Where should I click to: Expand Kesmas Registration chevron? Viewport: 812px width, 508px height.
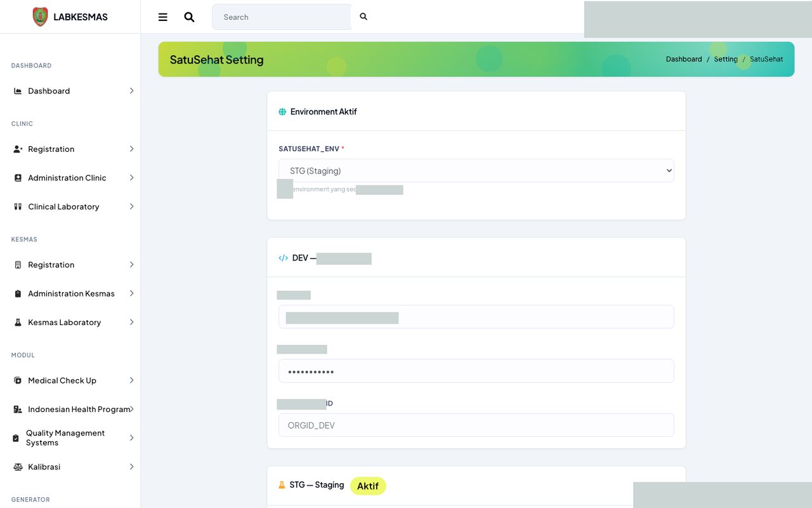click(x=131, y=265)
